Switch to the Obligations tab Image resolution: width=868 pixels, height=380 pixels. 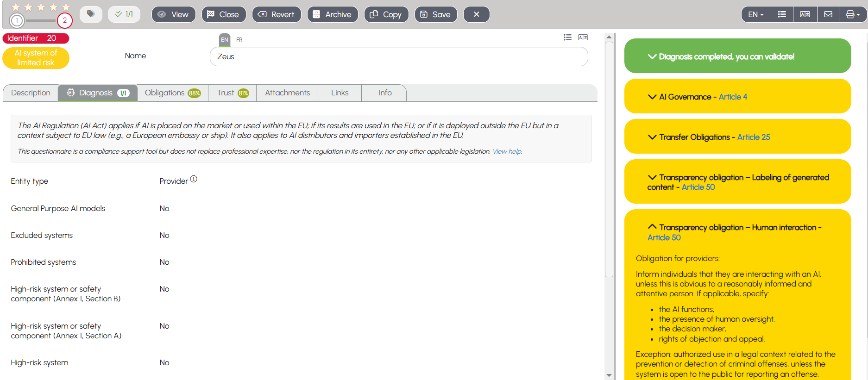[x=172, y=93]
